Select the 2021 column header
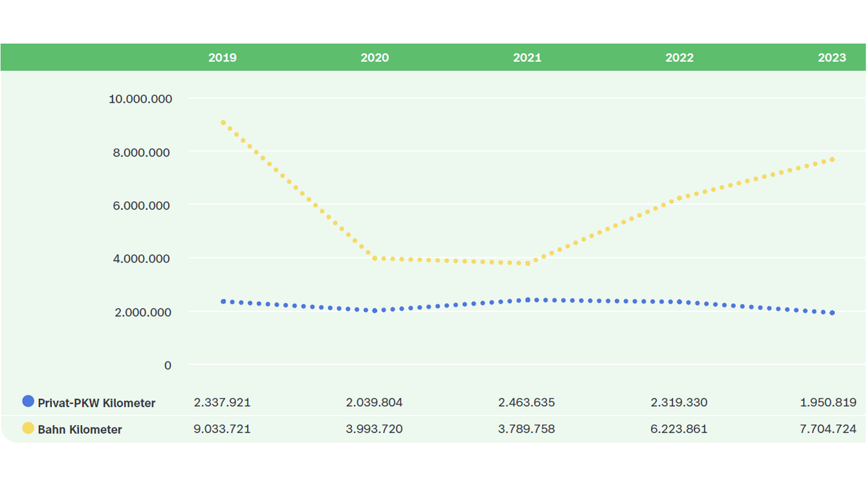This screenshot has height=488, width=868. tap(527, 58)
